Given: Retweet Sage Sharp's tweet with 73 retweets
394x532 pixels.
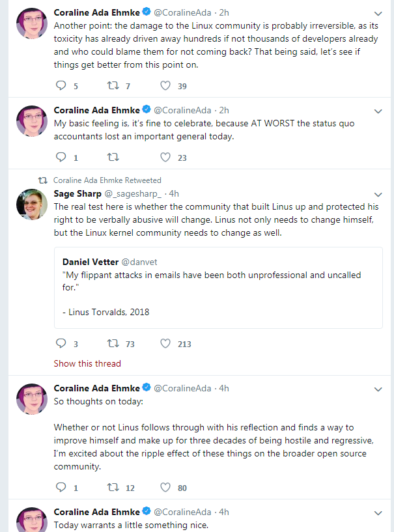Looking at the screenshot, I should 113,343.
